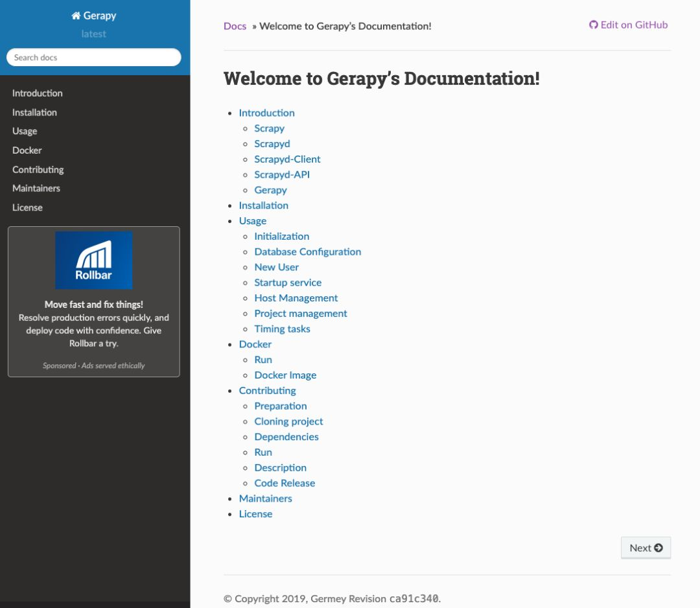This screenshot has height=608, width=700.
Task: Click the Gerapy home icon in sidebar header
Action: click(x=76, y=16)
